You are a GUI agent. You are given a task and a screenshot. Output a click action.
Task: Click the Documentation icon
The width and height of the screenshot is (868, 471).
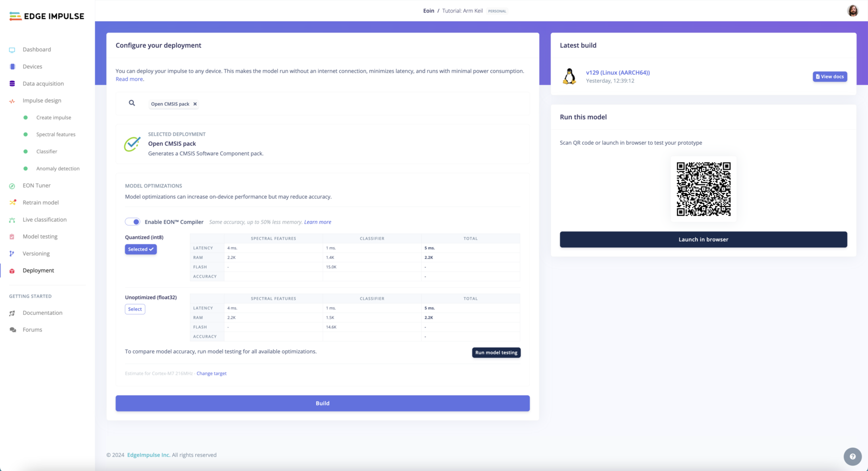(12, 313)
